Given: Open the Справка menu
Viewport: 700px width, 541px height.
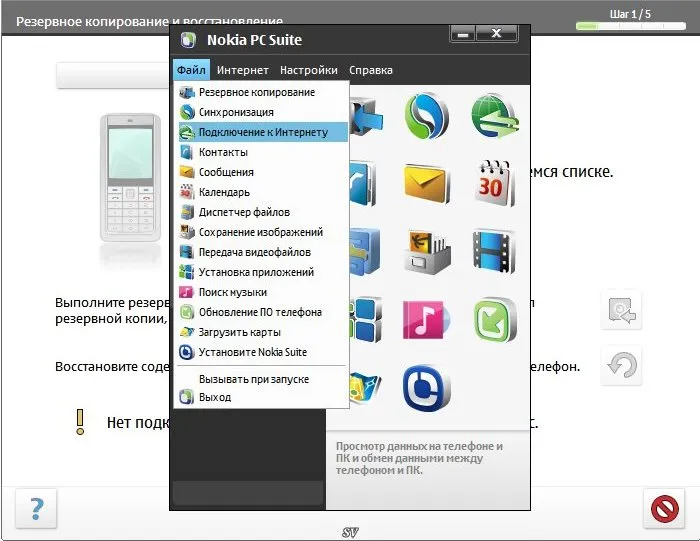Looking at the screenshot, I should pos(371,70).
